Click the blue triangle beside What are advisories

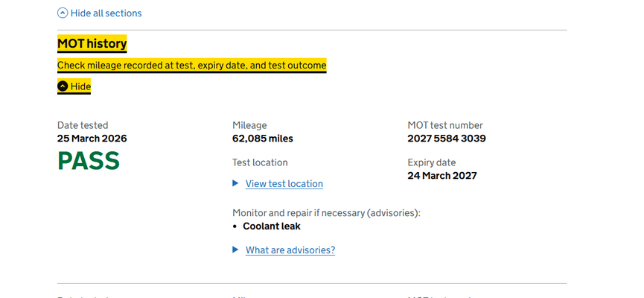(236, 250)
